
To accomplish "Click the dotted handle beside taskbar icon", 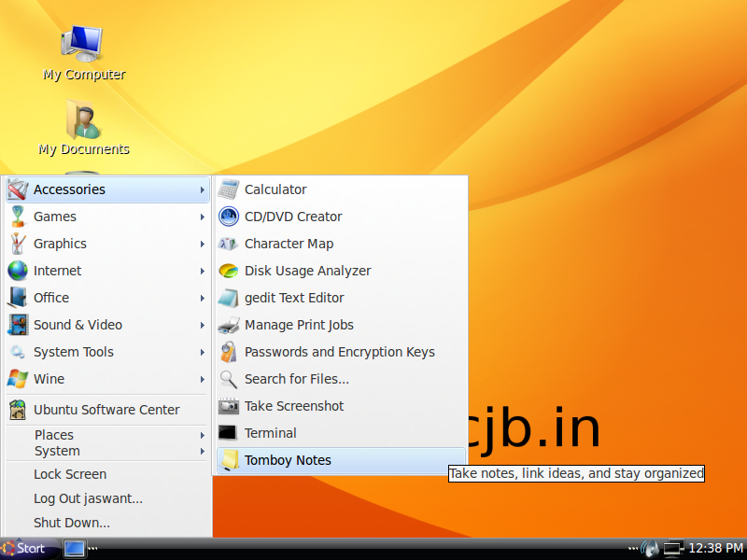I will coord(92,548).
